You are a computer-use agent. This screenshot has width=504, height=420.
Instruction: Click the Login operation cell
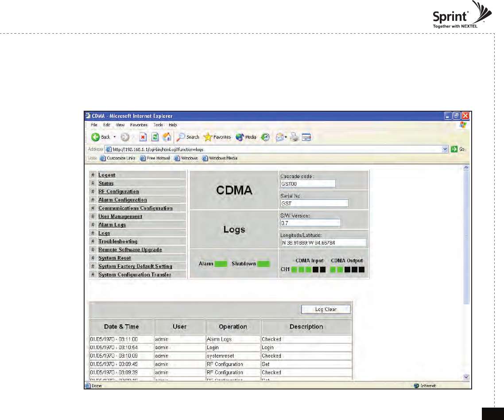[x=233, y=348]
